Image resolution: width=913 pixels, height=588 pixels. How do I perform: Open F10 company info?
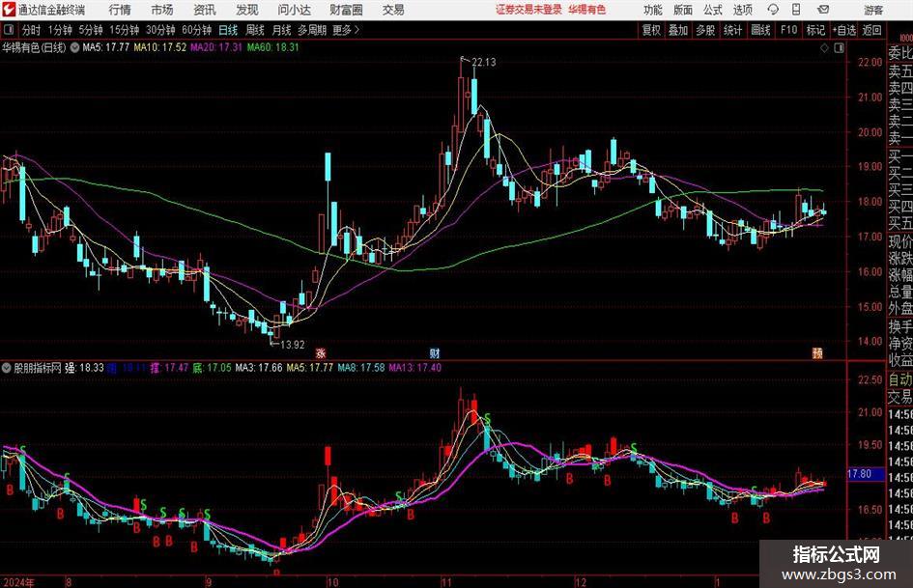pos(789,30)
